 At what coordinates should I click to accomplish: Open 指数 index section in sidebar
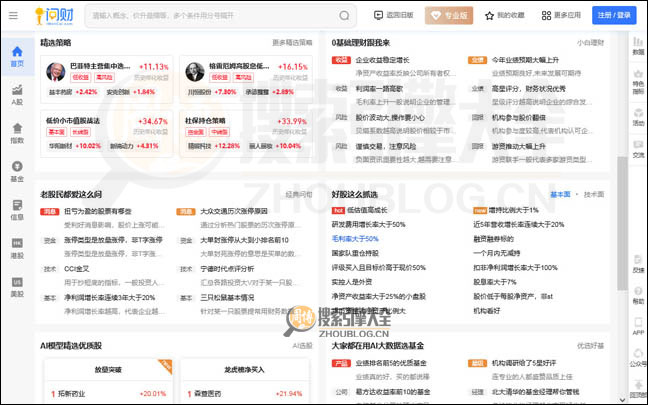pyautogui.click(x=17, y=133)
